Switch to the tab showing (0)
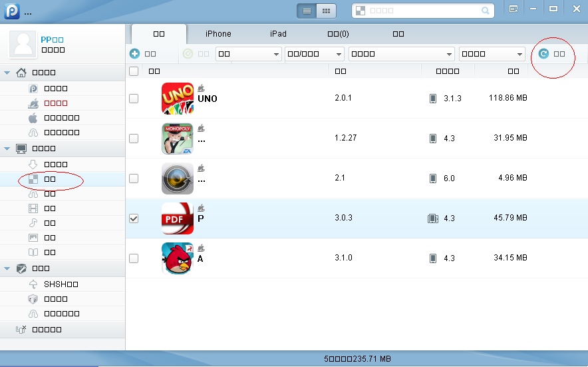The width and height of the screenshot is (588, 367). pos(338,34)
